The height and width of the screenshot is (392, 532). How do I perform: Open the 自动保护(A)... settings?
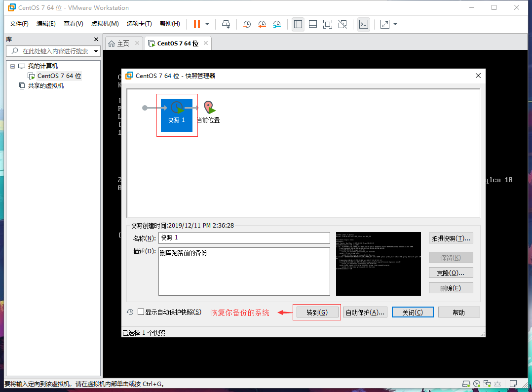(365, 312)
